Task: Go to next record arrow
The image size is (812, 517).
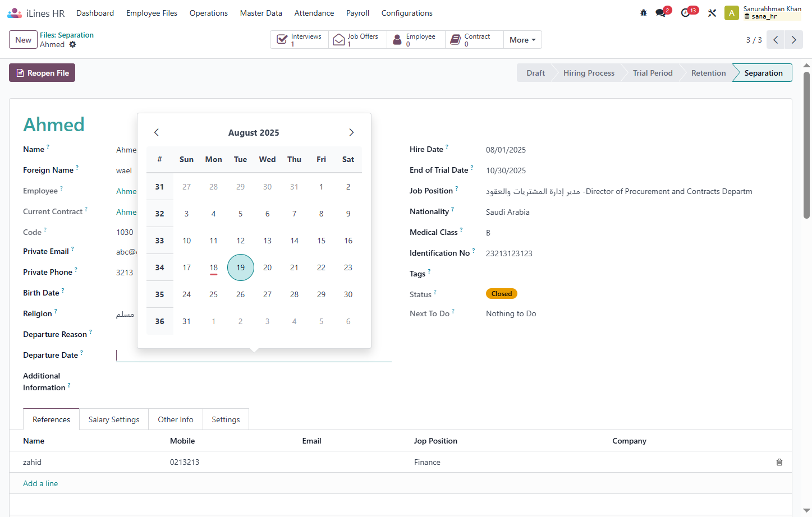Action: tap(793, 40)
